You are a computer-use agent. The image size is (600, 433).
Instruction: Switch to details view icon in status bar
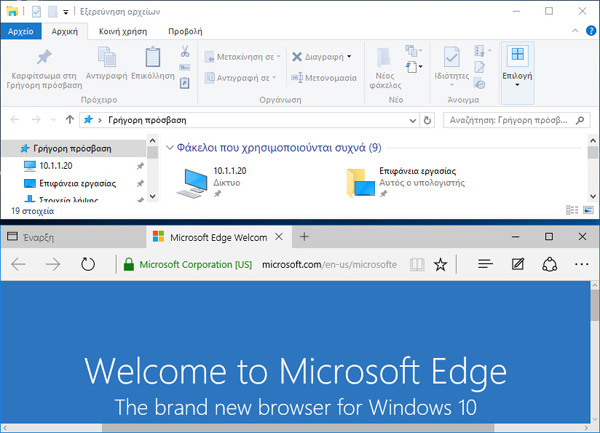pos(572,210)
